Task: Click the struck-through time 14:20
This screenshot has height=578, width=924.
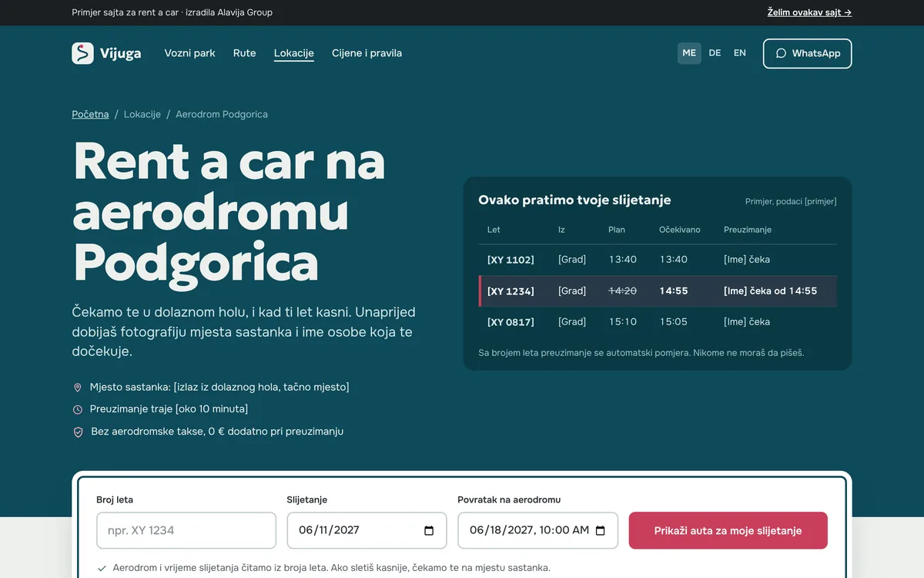Action: (x=622, y=291)
